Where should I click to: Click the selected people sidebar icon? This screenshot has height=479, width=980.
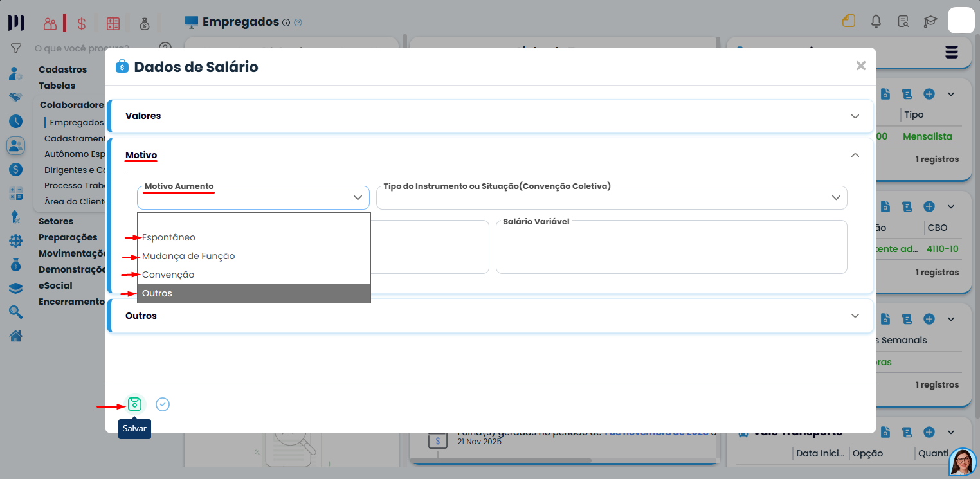tap(16, 145)
